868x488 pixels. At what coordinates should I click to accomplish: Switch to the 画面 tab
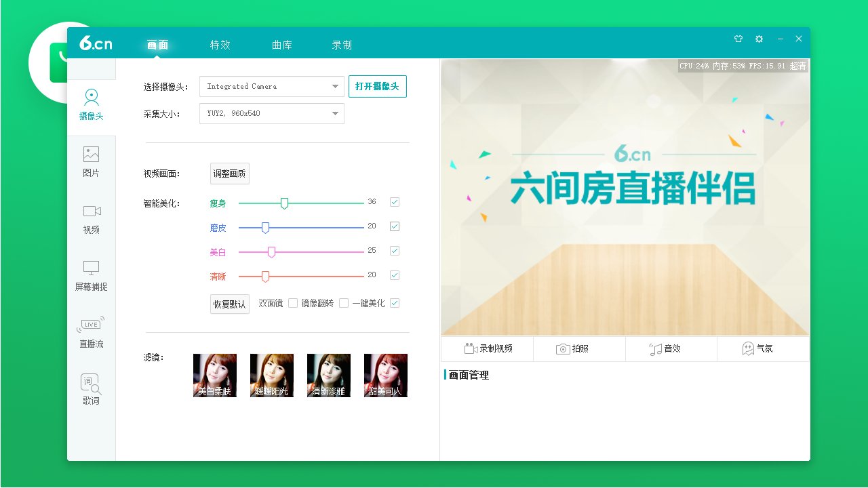pos(157,45)
